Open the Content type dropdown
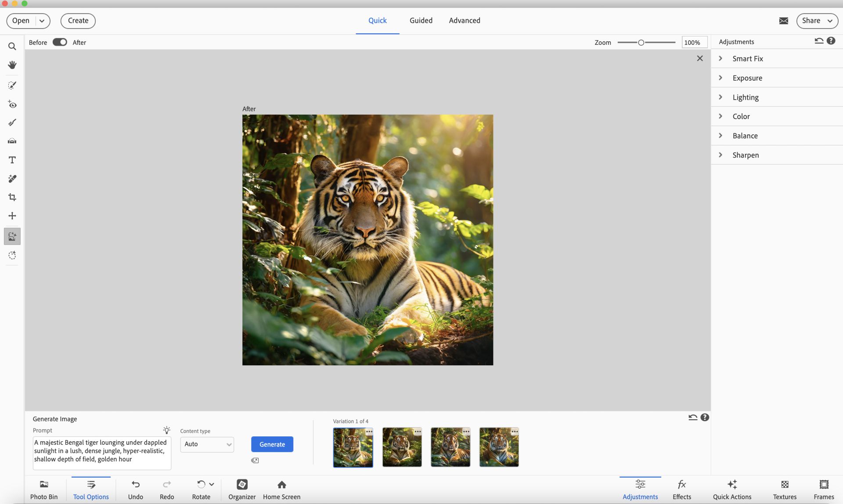The height and width of the screenshot is (504, 843). (x=207, y=444)
